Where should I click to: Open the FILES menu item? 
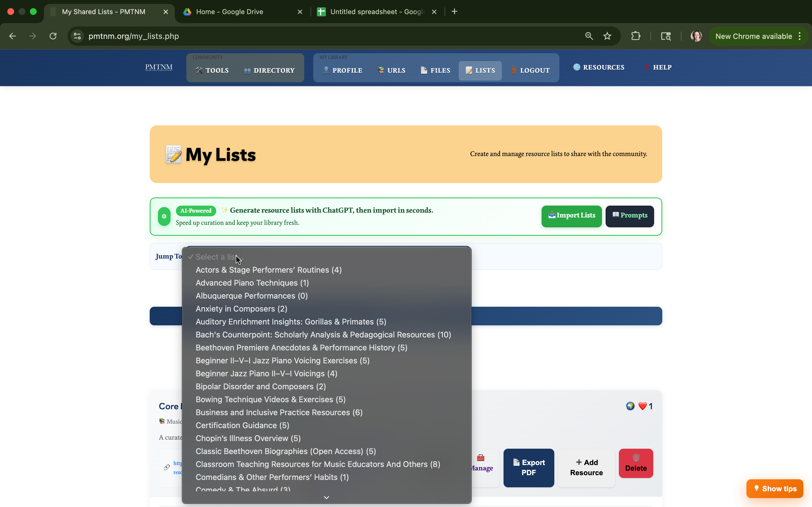tap(435, 70)
